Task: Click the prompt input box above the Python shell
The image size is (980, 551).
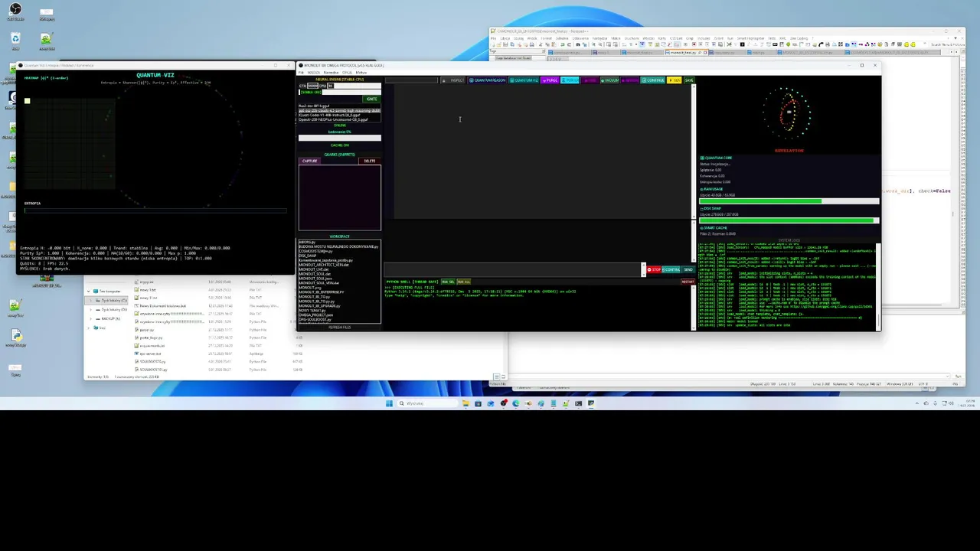Action: [x=512, y=269]
